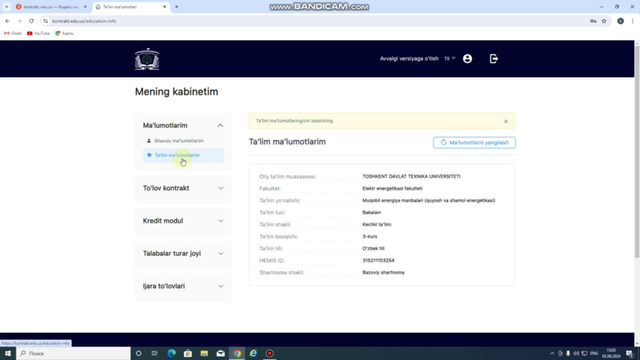The width and height of the screenshot is (640, 360).
Task: Reload the page with refresh icon
Action: (31, 21)
